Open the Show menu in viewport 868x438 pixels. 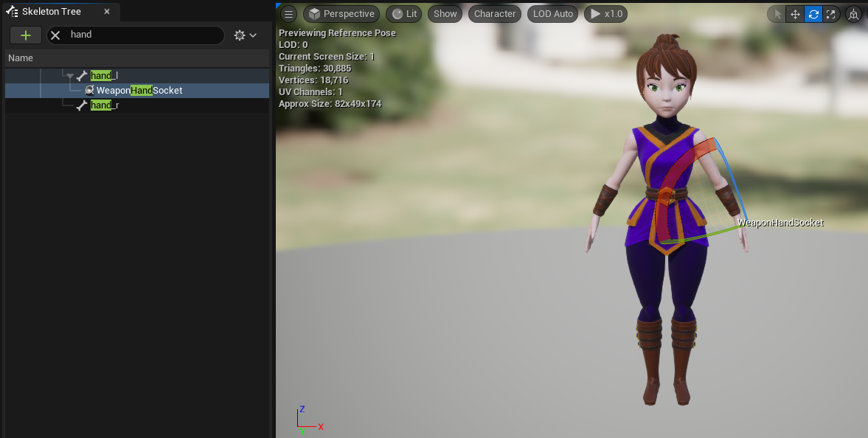[x=445, y=14]
